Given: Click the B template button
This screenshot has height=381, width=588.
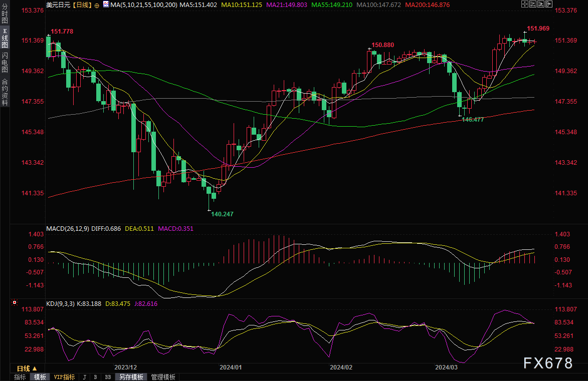Looking at the screenshot, I should 96,377.
